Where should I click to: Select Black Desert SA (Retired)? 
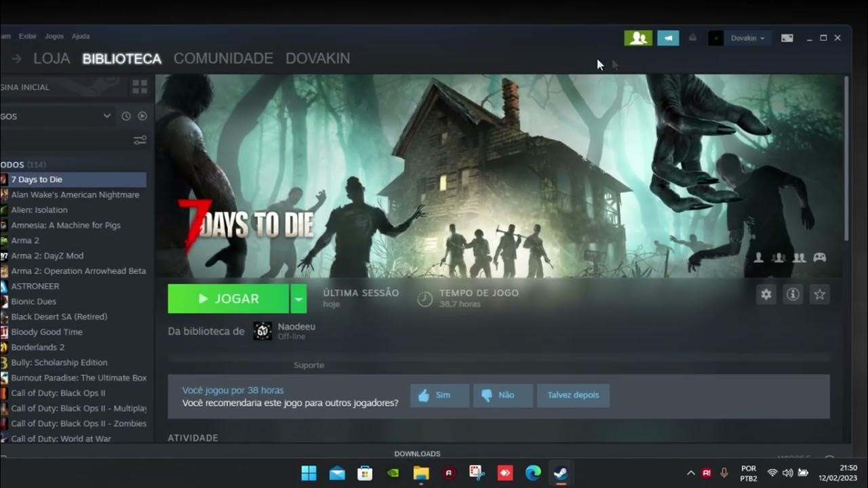73,317
